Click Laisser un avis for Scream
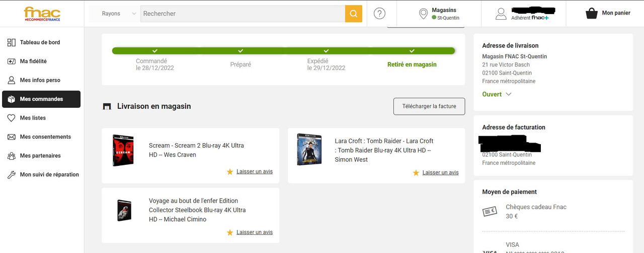 255,171
